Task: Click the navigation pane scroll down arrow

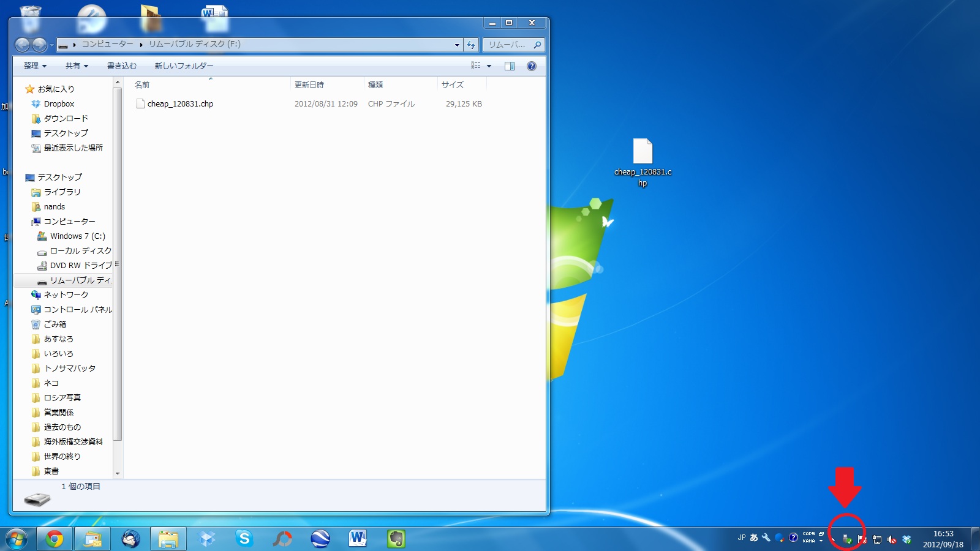Action: pyautogui.click(x=118, y=474)
